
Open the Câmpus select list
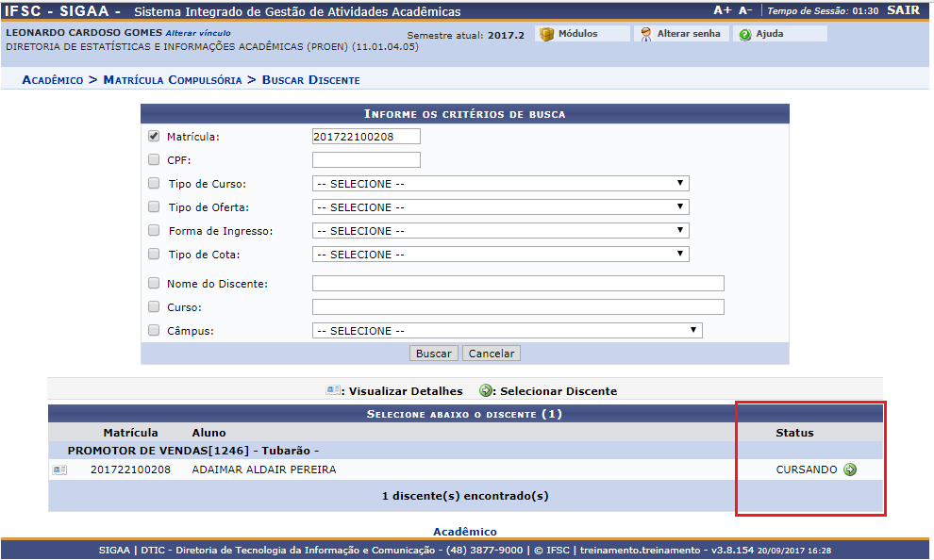pos(507,331)
